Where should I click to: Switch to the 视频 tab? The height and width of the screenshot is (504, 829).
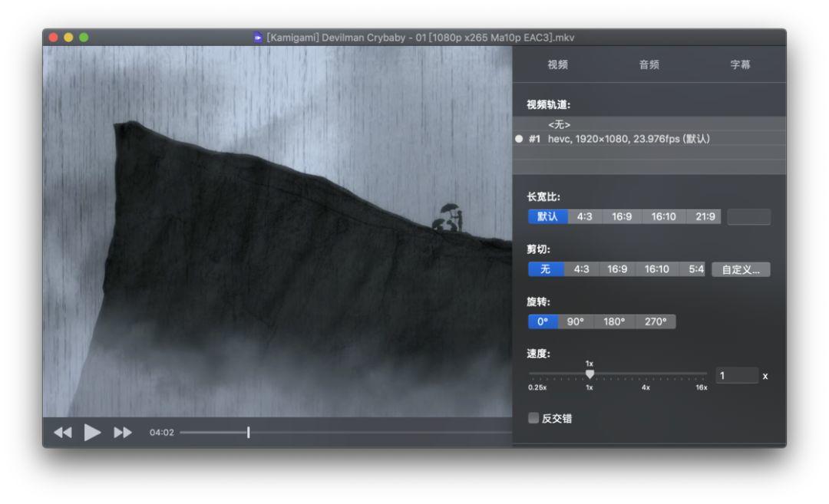(x=558, y=64)
